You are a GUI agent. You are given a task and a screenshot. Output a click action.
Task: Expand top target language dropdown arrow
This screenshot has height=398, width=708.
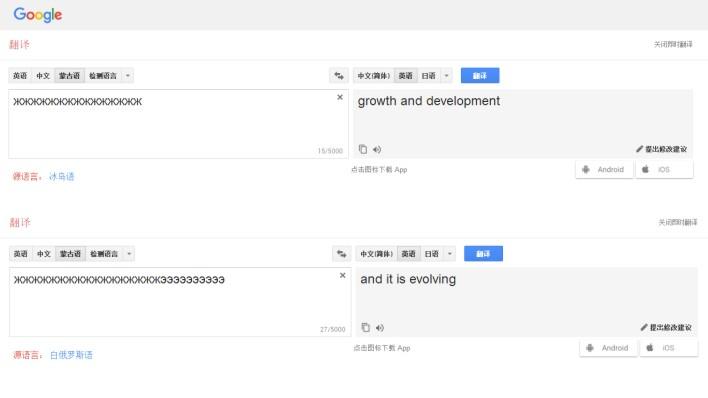pos(447,76)
